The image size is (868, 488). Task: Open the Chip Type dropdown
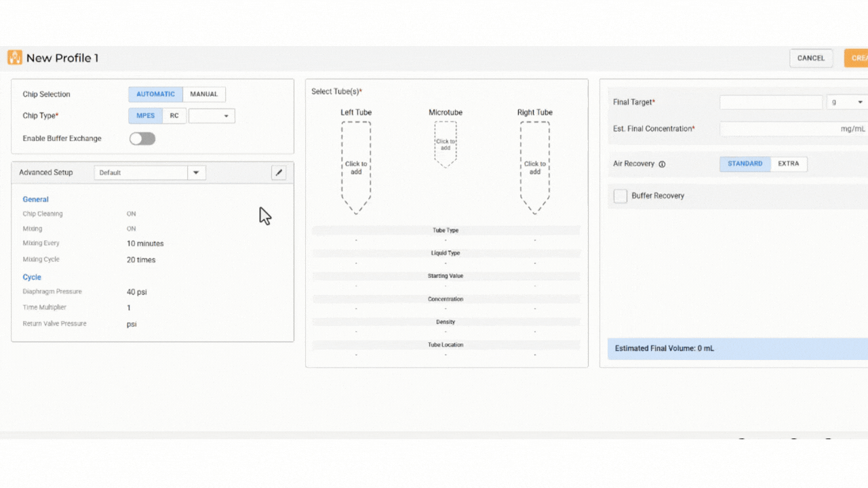pyautogui.click(x=212, y=116)
